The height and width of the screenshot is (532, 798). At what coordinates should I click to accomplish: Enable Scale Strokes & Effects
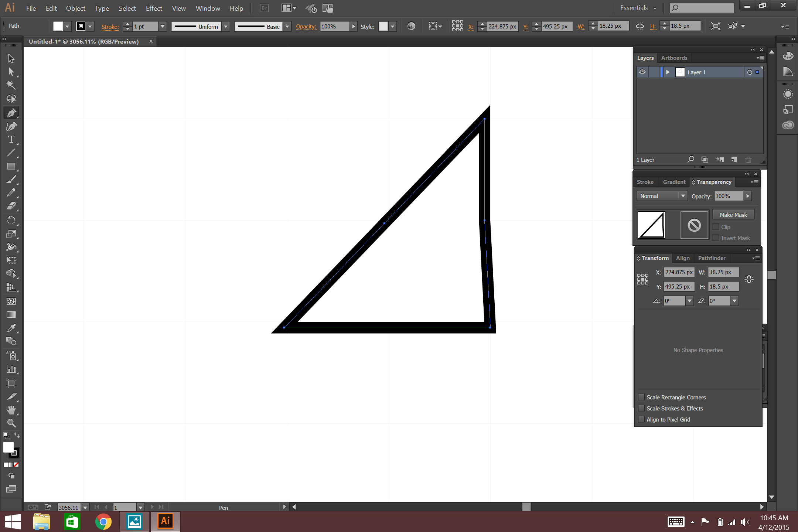tap(642, 408)
